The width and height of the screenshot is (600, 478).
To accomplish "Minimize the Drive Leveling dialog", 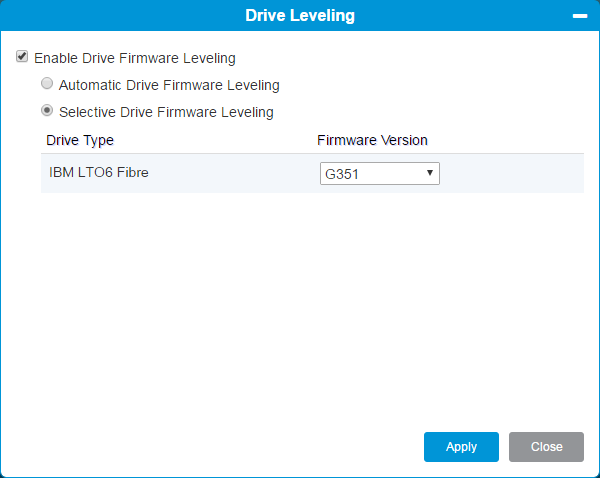I will (x=580, y=16).
